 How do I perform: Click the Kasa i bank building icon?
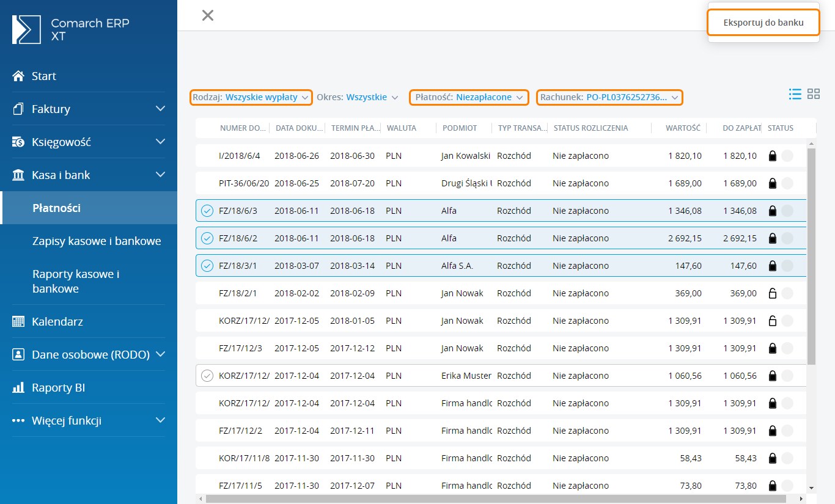(18, 175)
